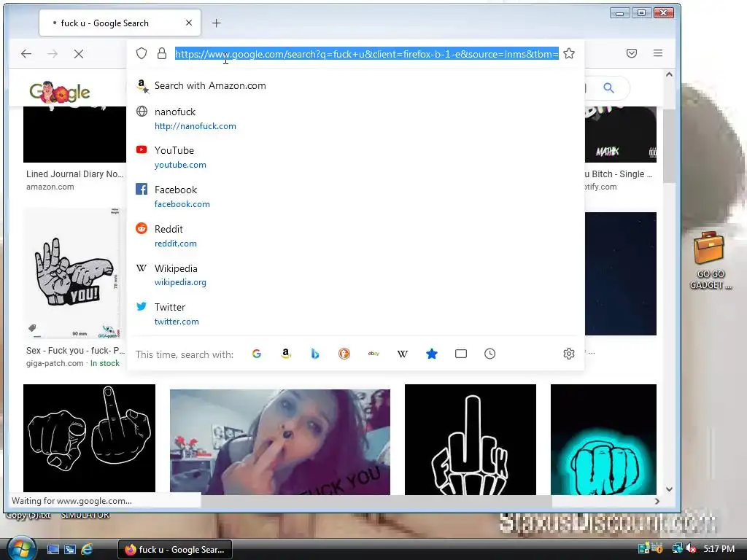Screen dimensions: 747x560
Task: Open the nanofuck.com suggestion
Action: (x=355, y=119)
